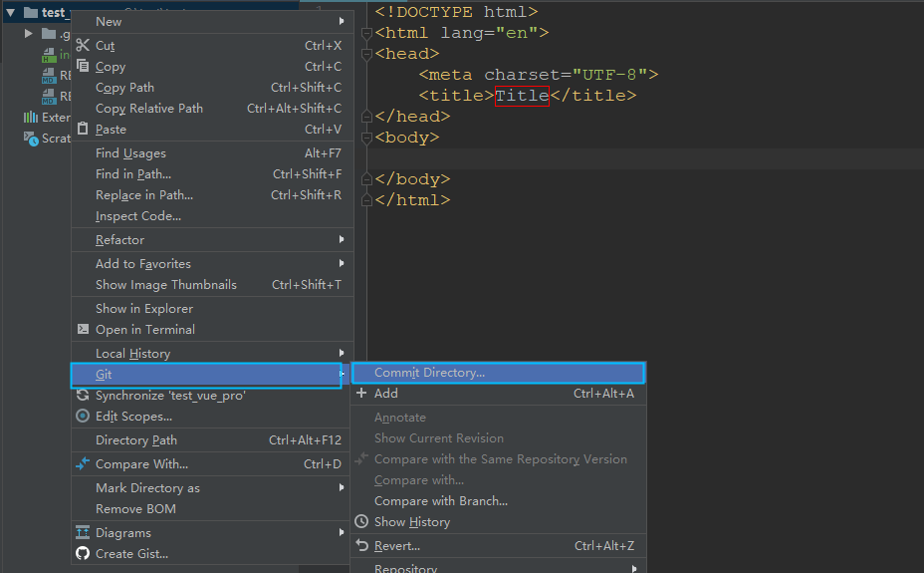Click the Copy icon in context menu

click(83, 67)
